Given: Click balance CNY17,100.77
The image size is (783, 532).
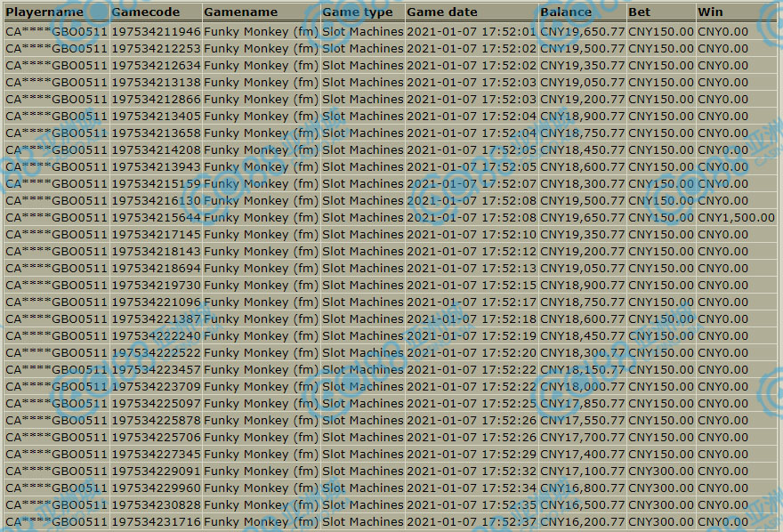Looking at the screenshot, I should pyautogui.click(x=582, y=472).
